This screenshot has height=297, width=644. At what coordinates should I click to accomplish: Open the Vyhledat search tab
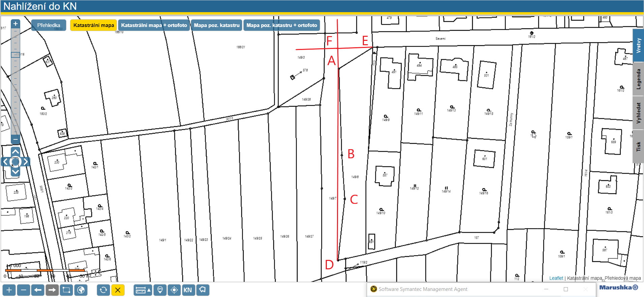click(x=638, y=113)
